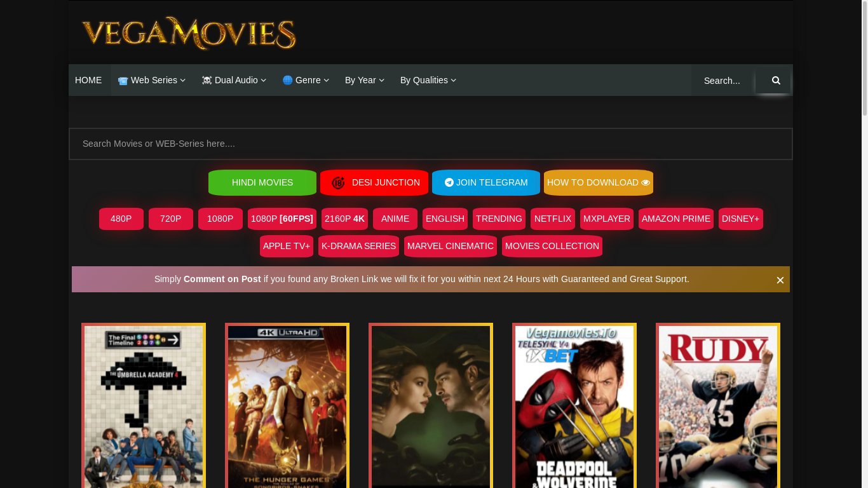Click the Dual Audio skull icon
868x488 pixels.
(x=207, y=80)
